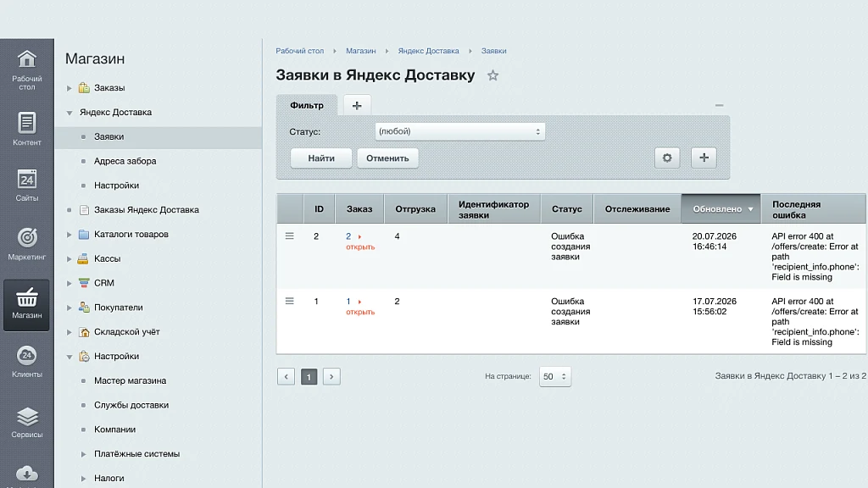Expand the Кассы tree node

(70, 259)
